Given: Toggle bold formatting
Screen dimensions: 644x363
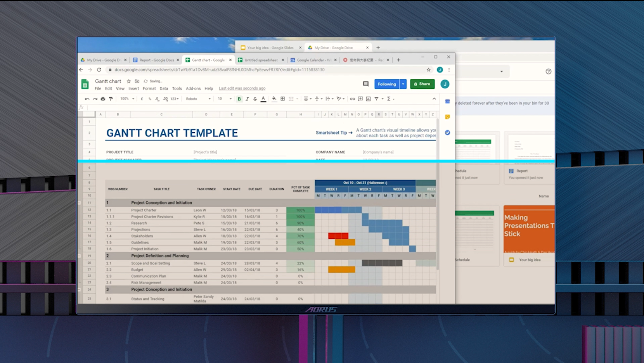Looking at the screenshot, I should pyautogui.click(x=239, y=99).
